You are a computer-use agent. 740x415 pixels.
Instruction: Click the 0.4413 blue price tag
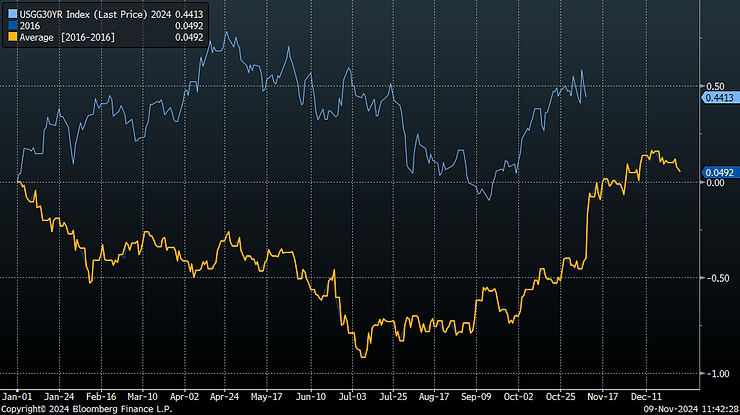coord(720,98)
